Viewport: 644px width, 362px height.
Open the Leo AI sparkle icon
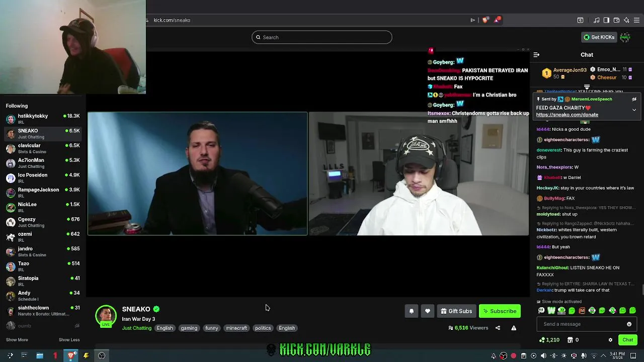pos(626,20)
